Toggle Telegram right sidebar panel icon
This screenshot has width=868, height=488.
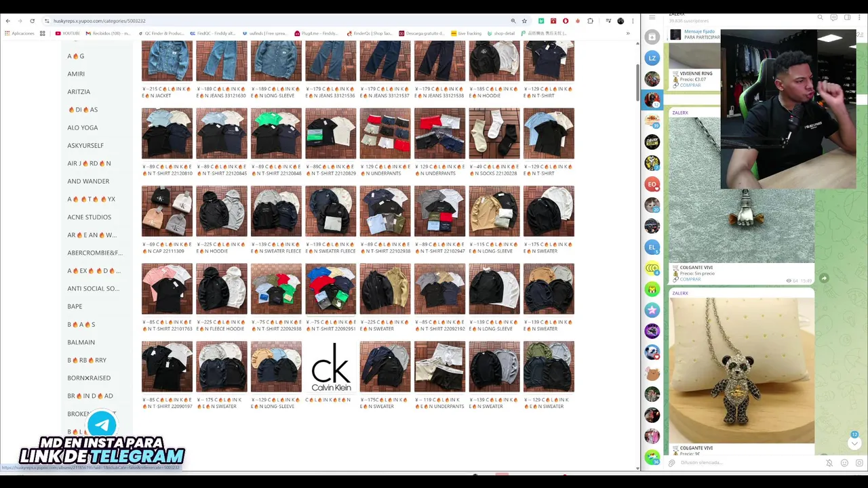(847, 18)
